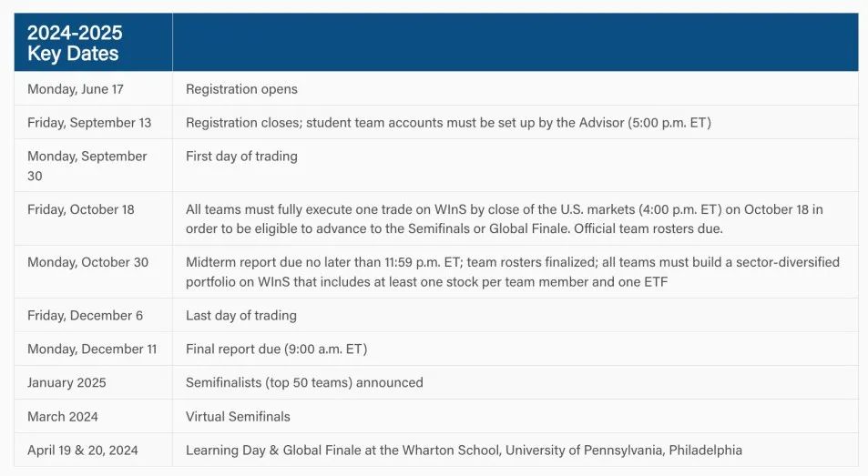Select the "Friday, December 6" date cell

(86, 315)
